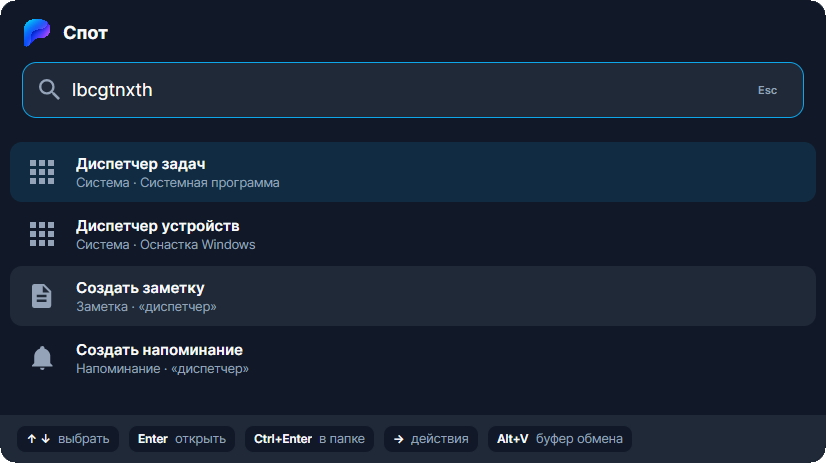Click the Система · Системная программа subtitle
The image size is (826, 463).
[178, 183]
